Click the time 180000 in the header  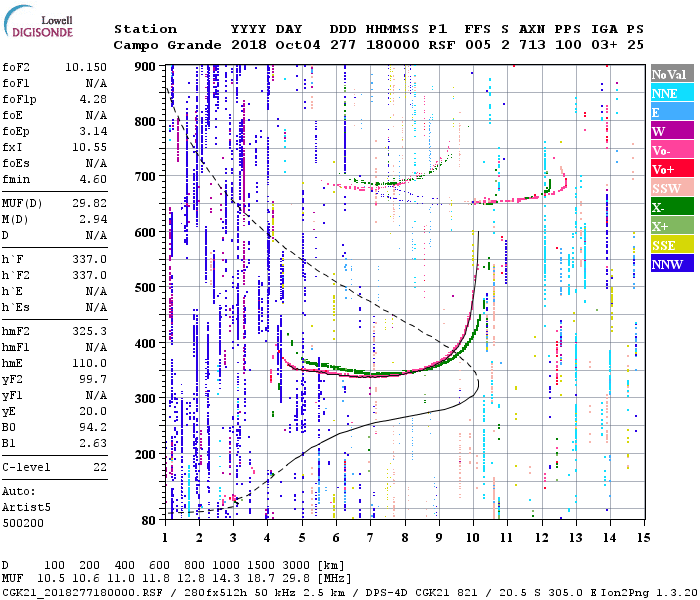[x=392, y=45]
